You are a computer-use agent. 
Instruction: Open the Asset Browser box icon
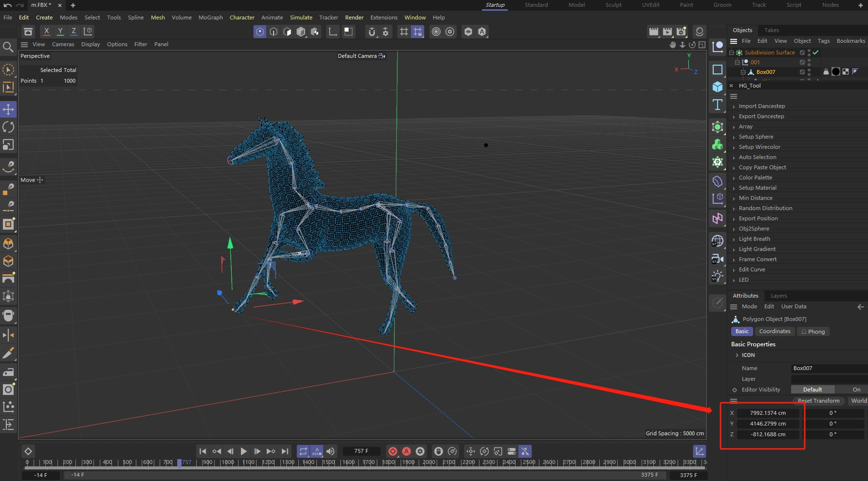click(28, 32)
